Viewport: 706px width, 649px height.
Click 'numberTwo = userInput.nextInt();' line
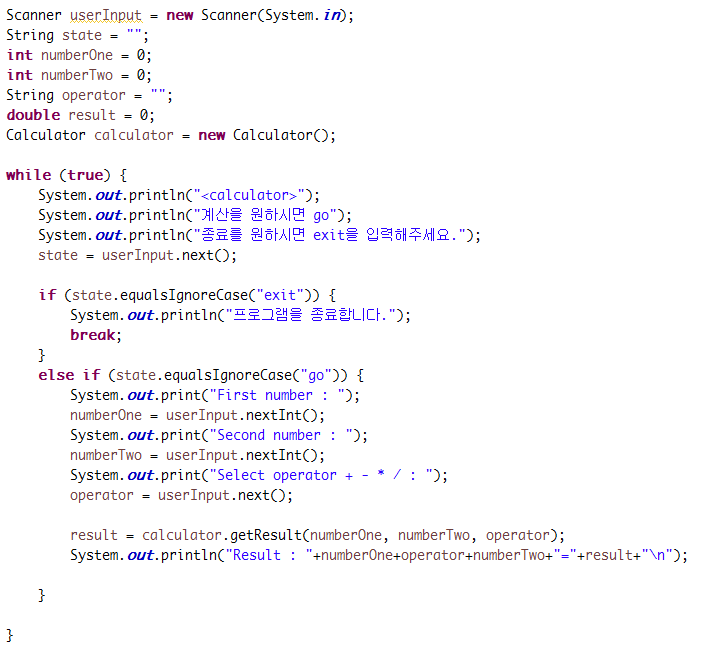click(197, 455)
